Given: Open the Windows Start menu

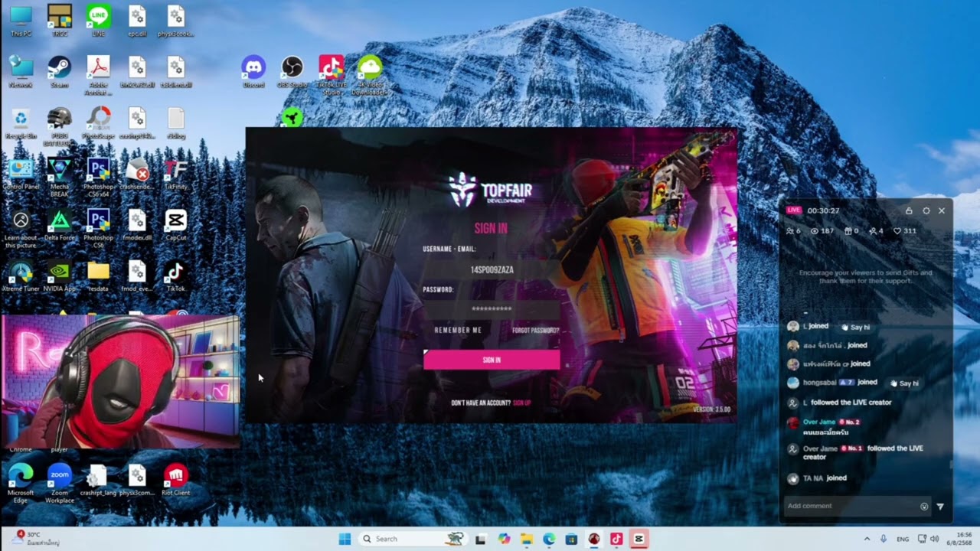Looking at the screenshot, I should 345,539.
